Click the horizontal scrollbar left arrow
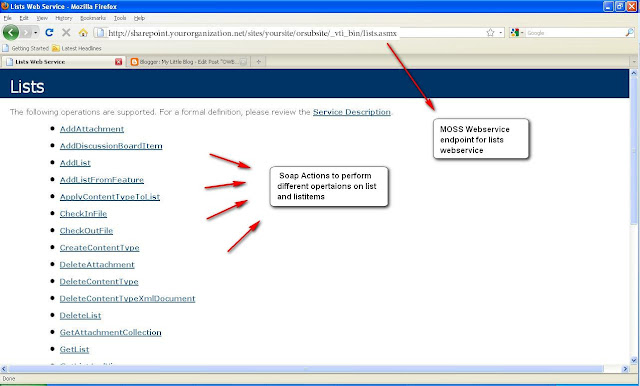Screen dimensions: 640x386 point(4,369)
